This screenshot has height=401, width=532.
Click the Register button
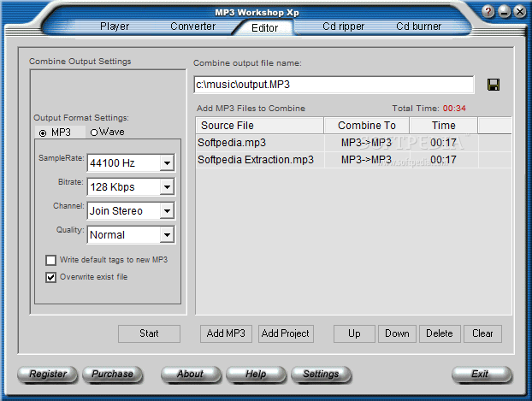[x=48, y=374]
